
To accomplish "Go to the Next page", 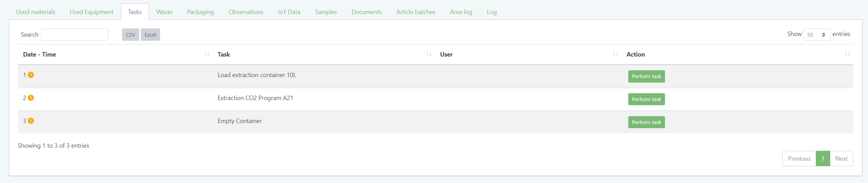I will [841, 159].
